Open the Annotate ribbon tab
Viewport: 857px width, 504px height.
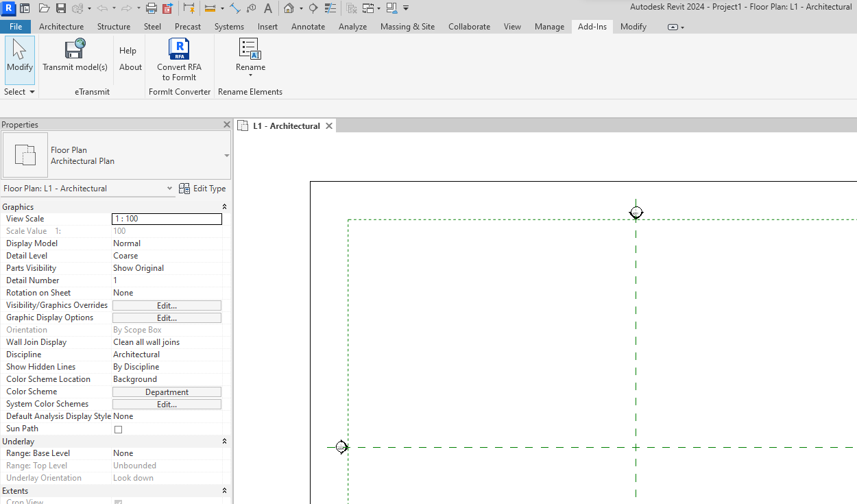308,27
